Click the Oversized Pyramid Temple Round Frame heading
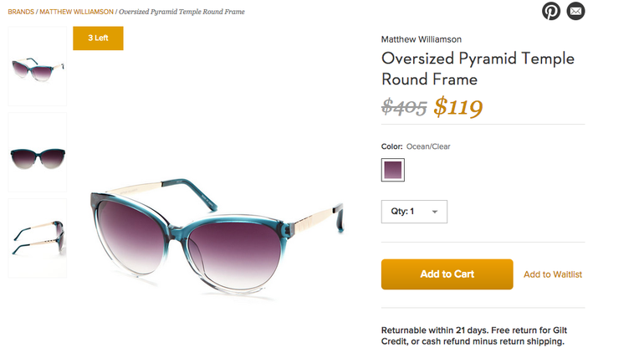This screenshot has width=644, height=348. click(x=478, y=69)
